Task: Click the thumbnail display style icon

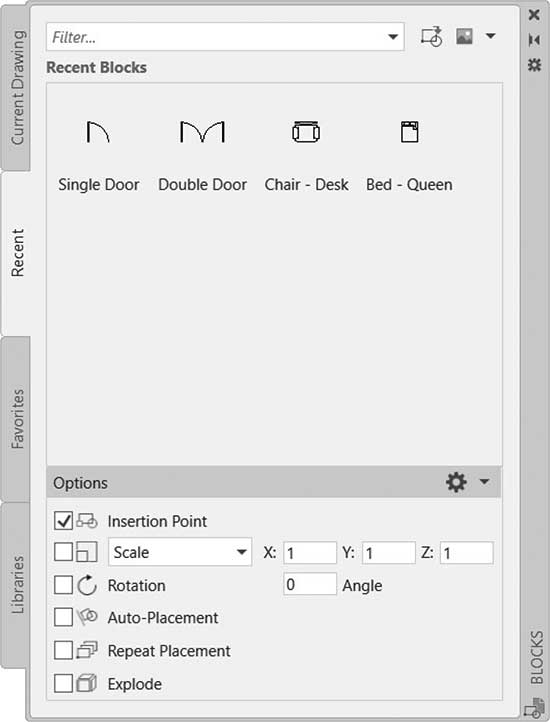Action: coord(464,36)
